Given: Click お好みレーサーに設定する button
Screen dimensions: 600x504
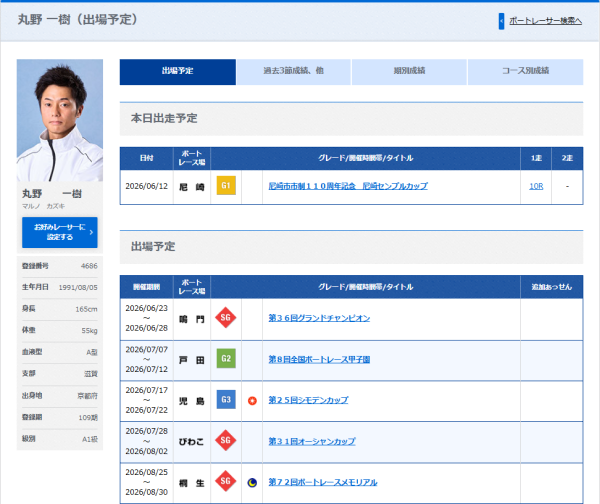Looking at the screenshot, I should [60, 232].
